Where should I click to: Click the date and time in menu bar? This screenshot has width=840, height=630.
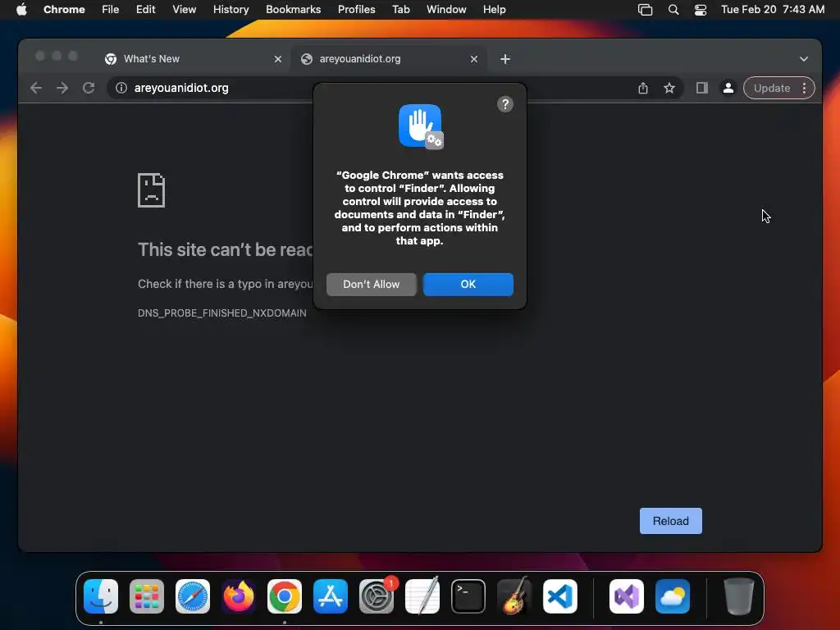coord(773,10)
